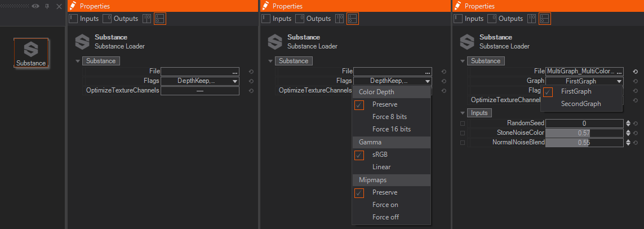Choose Force 16 bits color depth
This screenshot has height=229, width=644.
pyautogui.click(x=392, y=129)
